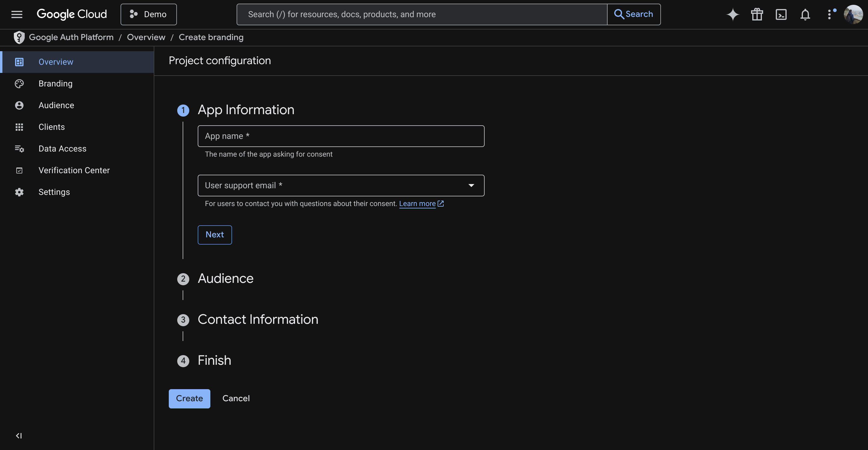Open the Branding palette icon in sidebar
Image resolution: width=868 pixels, height=450 pixels.
click(19, 83)
